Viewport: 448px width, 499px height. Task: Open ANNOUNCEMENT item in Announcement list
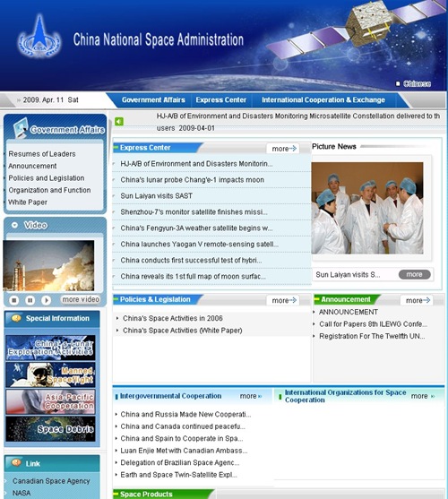point(349,312)
